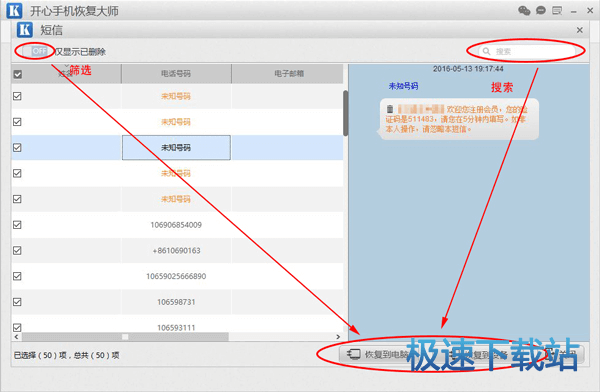Click the blue 未知号码 sender link

(x=403, y=86)
